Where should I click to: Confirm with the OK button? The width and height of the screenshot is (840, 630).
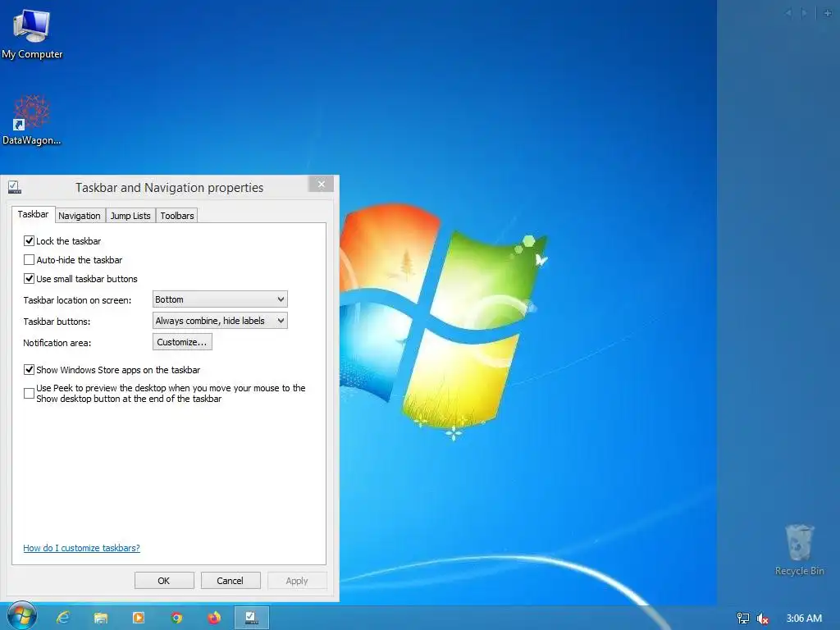(164, 581)
